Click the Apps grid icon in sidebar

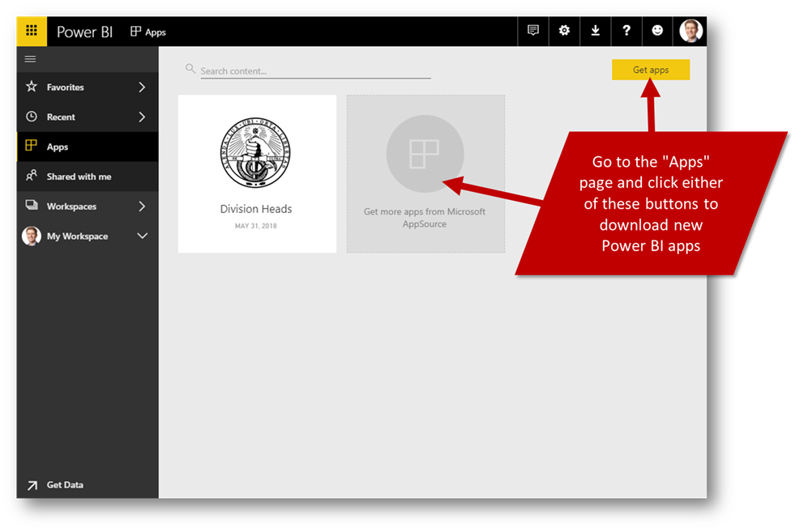coord(31,146)
